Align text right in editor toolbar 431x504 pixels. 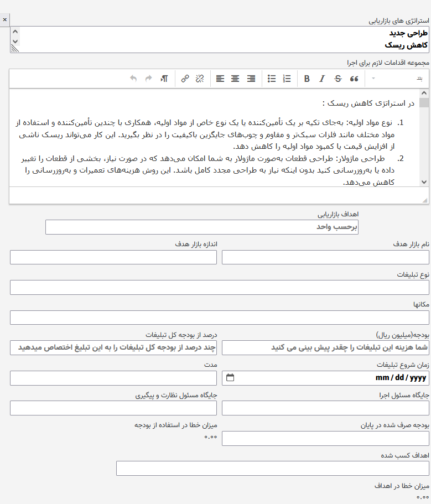click(251, 79)
